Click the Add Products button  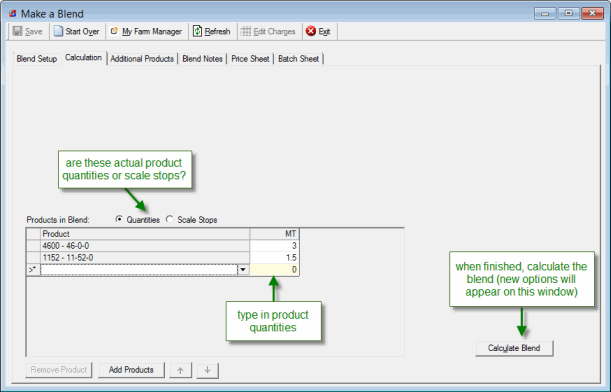[131, 370]
